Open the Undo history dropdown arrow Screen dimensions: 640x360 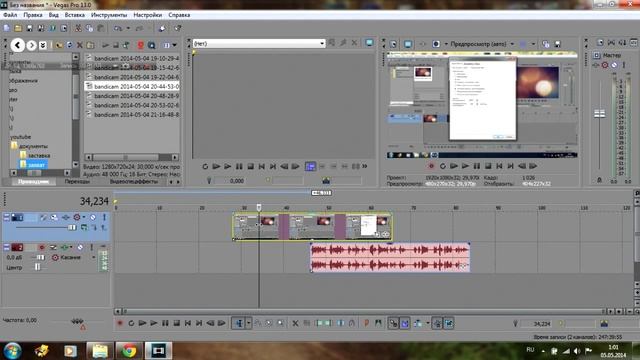pyautogui.click(x=128, y=28)
